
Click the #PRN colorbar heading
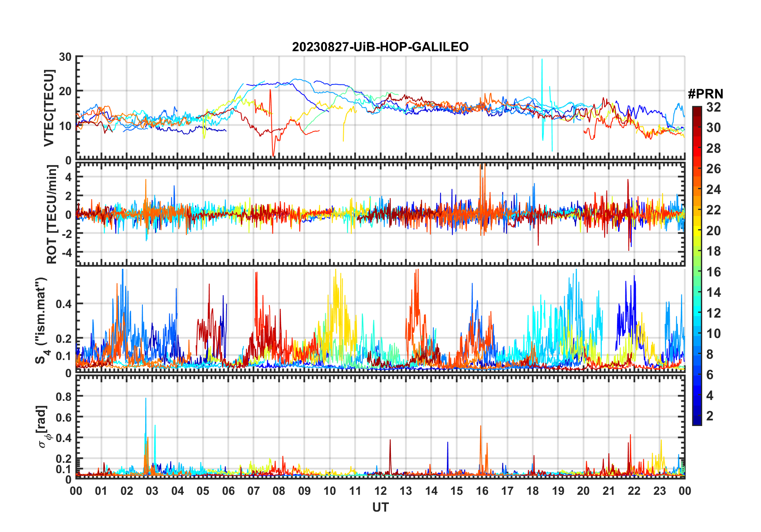point(706,94)
